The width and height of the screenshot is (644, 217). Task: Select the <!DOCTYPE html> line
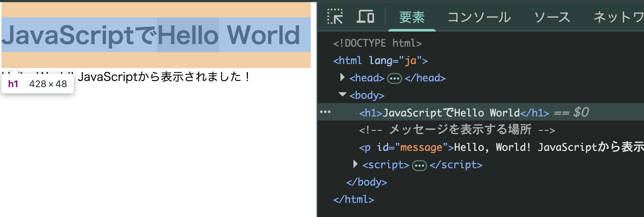click(x=377, y=43)
